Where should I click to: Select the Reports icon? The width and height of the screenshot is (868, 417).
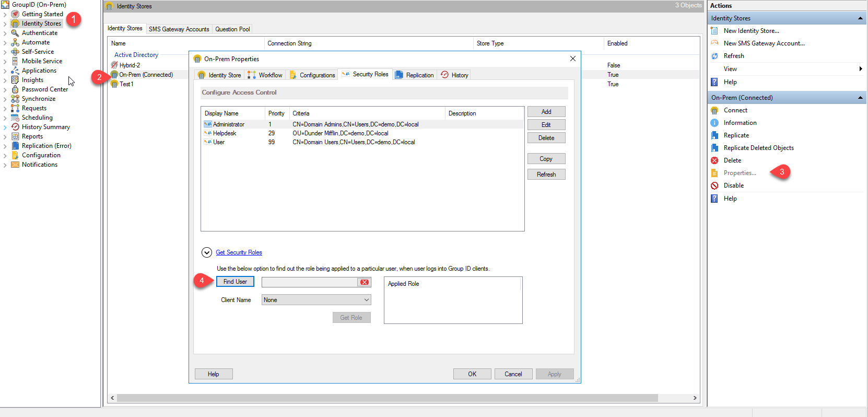tap(15, 136)
